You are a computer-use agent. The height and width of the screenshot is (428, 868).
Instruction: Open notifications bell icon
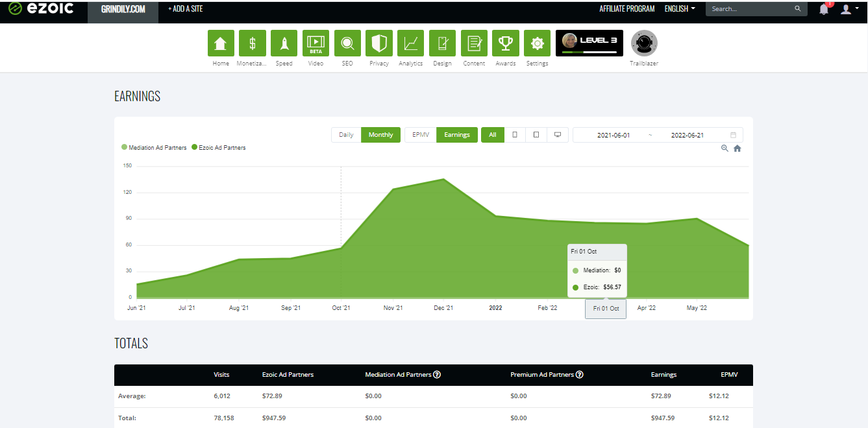824,9
